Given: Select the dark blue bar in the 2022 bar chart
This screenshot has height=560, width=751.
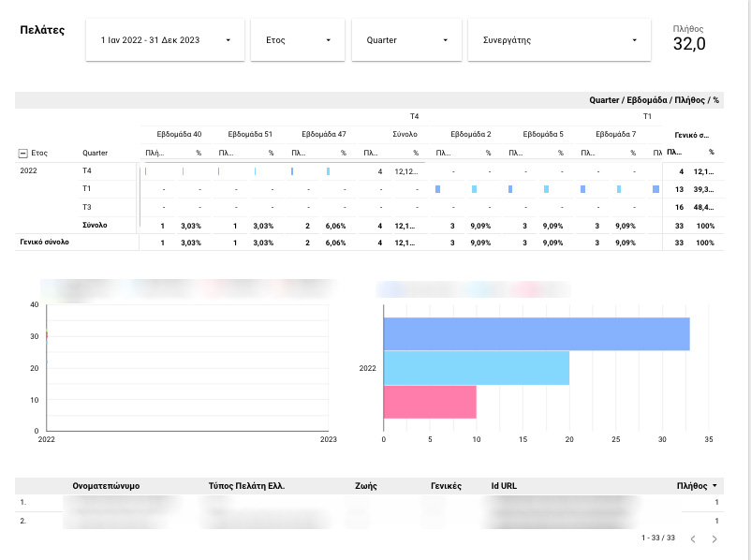Looking at the screenshot, I should point(537,334).
